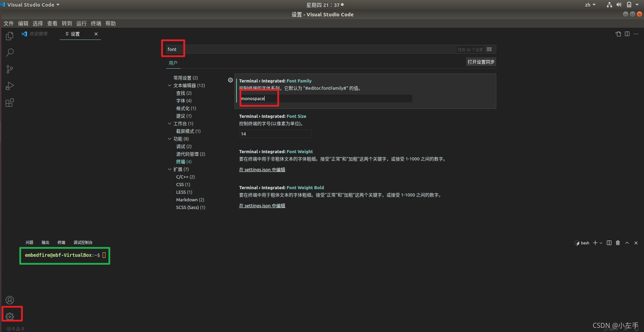Click the errors and warnings status indicator
Image resolution: width=644 pixels, height=332 pixels.
(x=16, y=329)
